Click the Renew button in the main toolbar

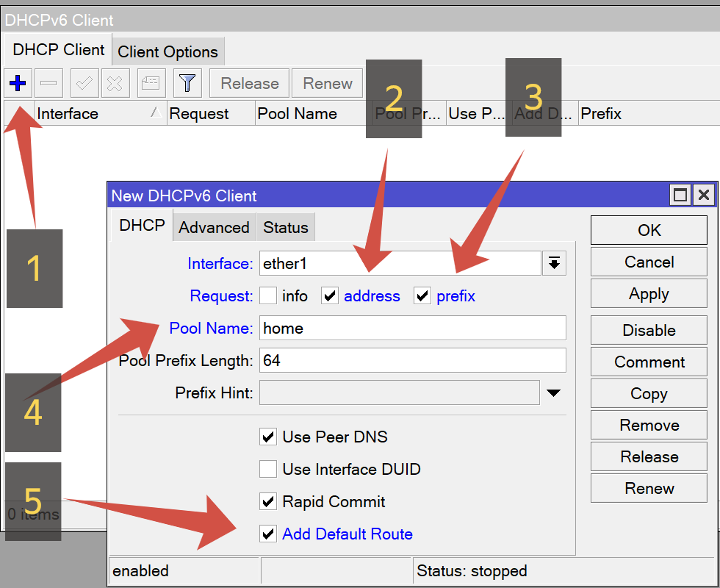click(x=328, y=83)
